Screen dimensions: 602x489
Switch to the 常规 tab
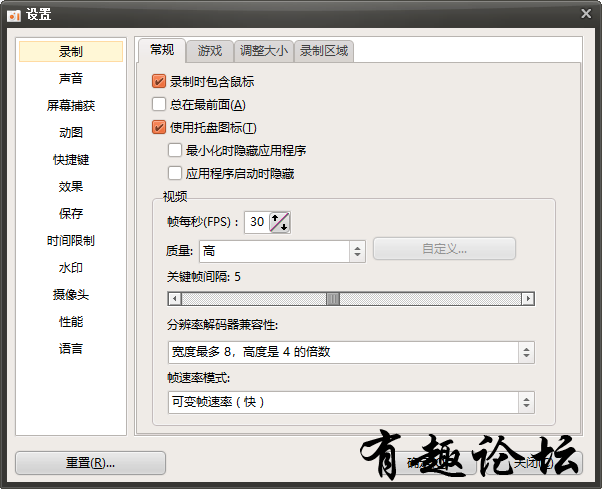coord(162,50)
